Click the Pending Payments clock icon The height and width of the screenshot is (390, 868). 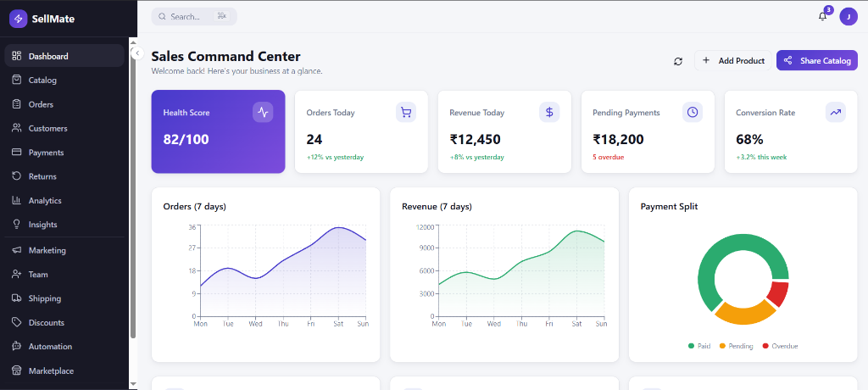[693, 113]
